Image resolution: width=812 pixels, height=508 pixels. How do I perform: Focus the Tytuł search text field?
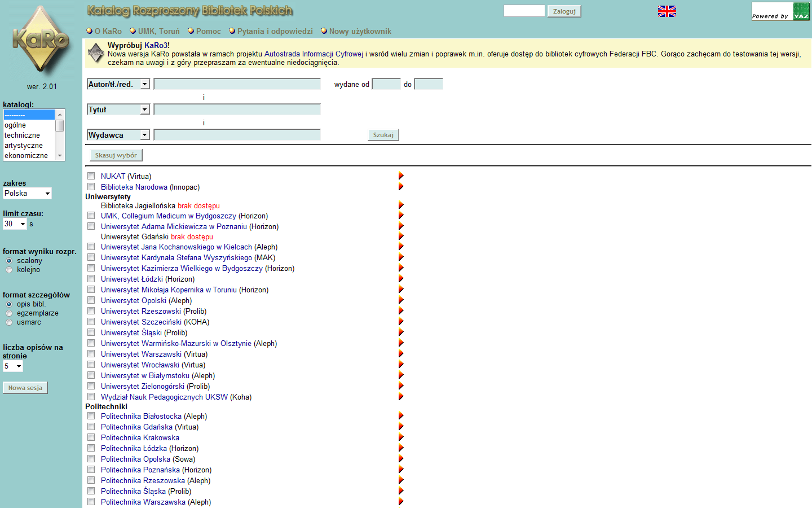(237, 110)
